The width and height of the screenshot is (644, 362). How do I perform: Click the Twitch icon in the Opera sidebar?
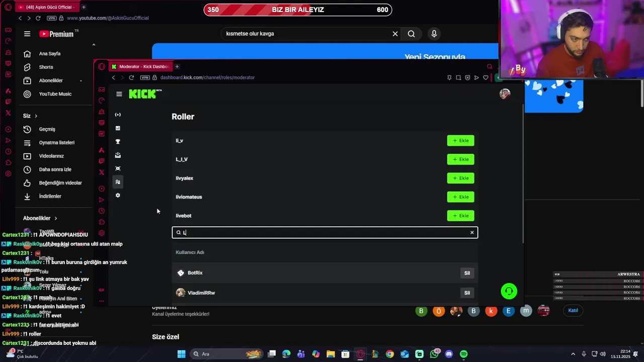[x=102, y=161]
